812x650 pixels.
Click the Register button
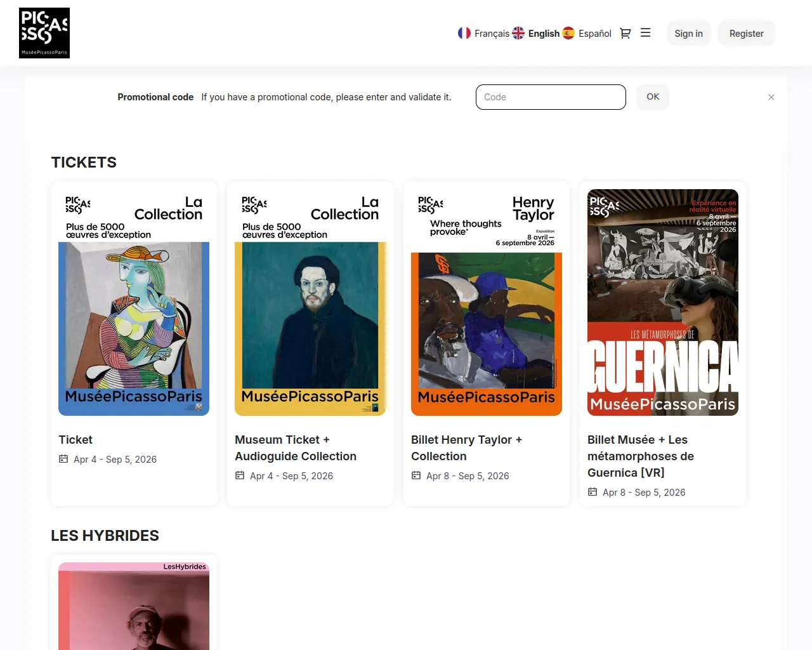(x=746, y=34)
